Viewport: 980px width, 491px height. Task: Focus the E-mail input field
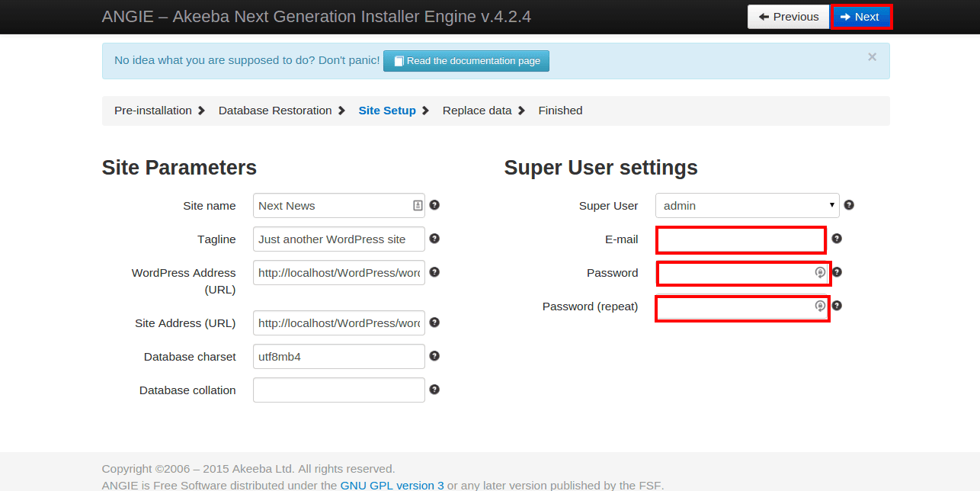pos(741,239)
